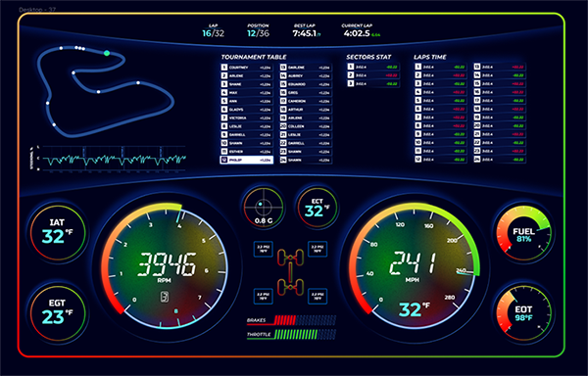Select Courtney in the tournament table

click(246, 68)
